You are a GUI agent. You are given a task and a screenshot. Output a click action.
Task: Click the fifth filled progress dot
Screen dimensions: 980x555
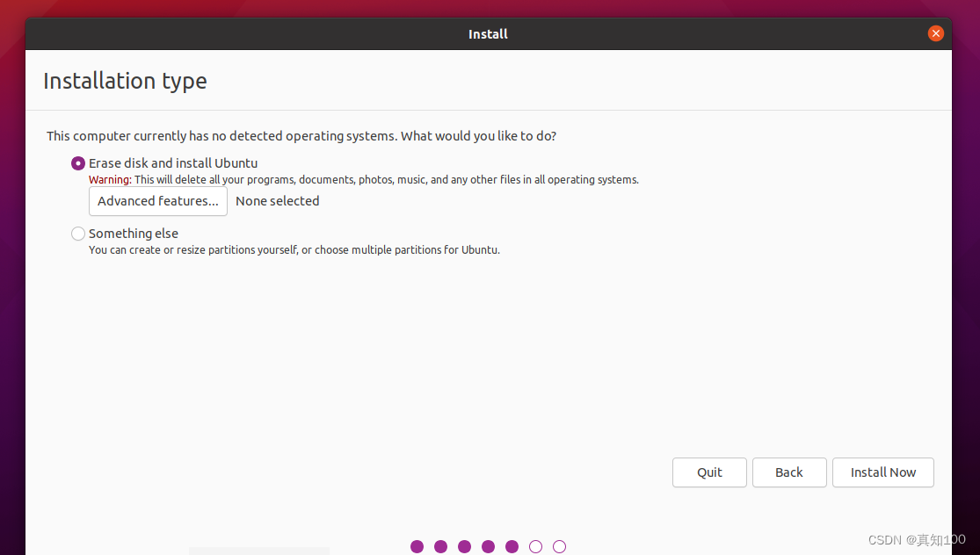tap(512, 546)
